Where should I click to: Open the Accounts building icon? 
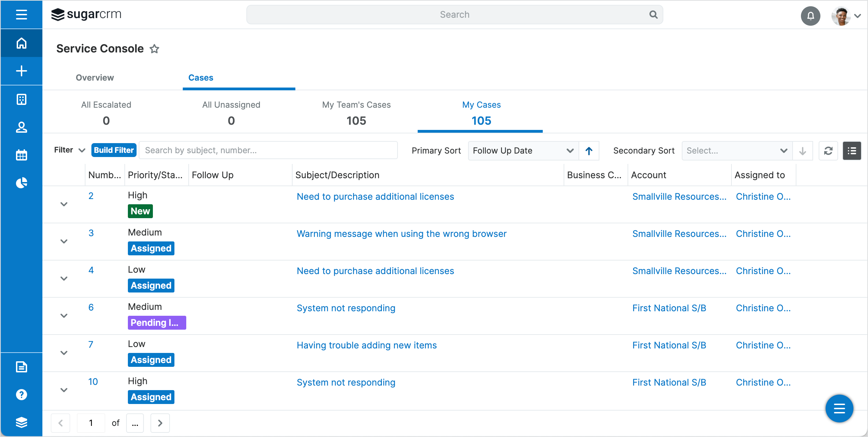click(21, 99)
